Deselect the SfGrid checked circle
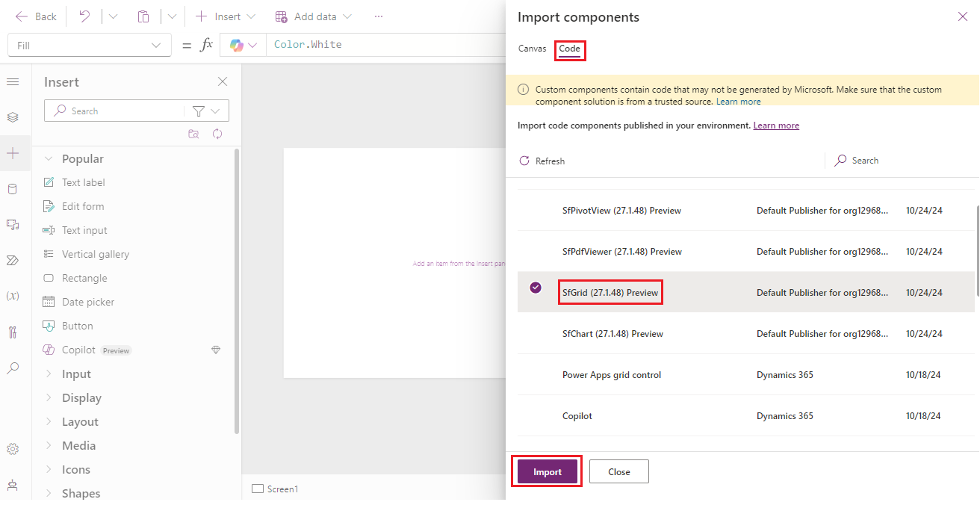Viewport: 980px width, 505px height. 536,288
